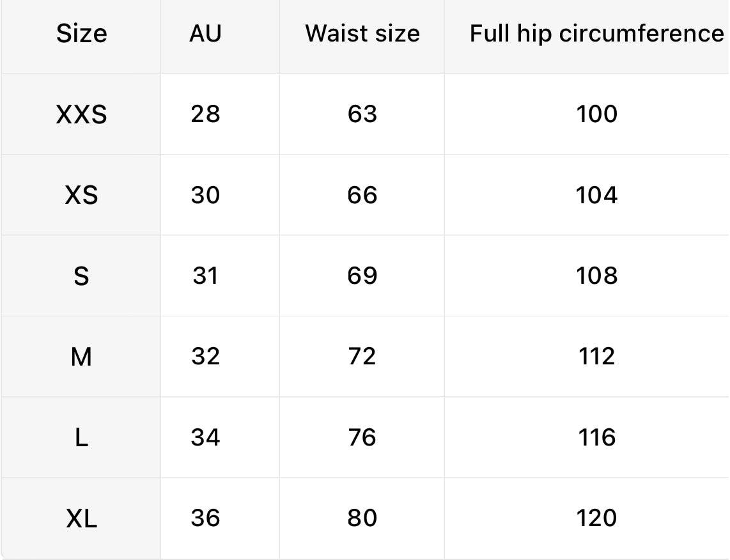Click the S size row label
This screenshot has width=730, height=560.
point(81,276)
